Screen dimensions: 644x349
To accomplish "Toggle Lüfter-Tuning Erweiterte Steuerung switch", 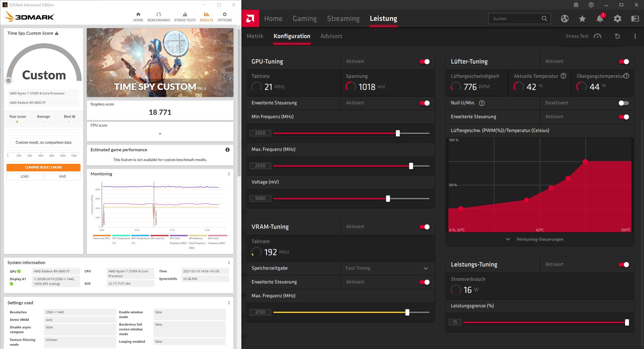I will click(624, 117).
